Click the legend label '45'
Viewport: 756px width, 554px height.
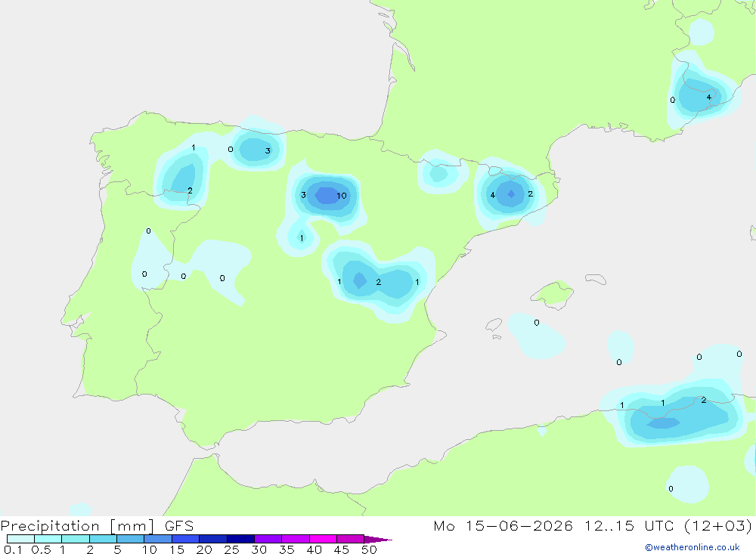(342, 549)
